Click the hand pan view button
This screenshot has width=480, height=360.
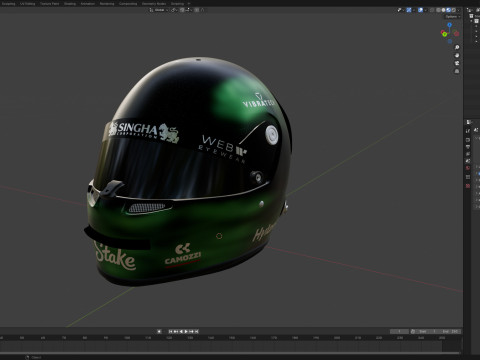pyautogui.click(x=457, y=55)
